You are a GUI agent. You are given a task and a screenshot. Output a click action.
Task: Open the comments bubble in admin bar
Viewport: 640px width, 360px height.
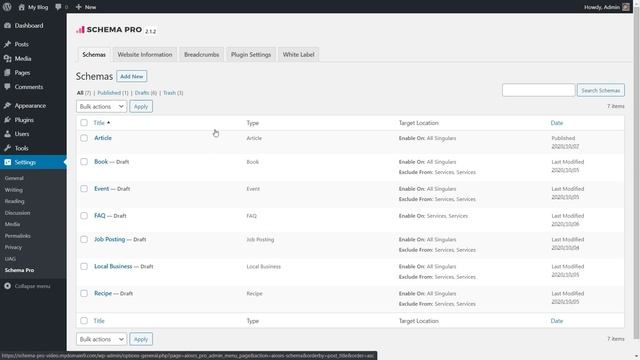pos(58,7)
